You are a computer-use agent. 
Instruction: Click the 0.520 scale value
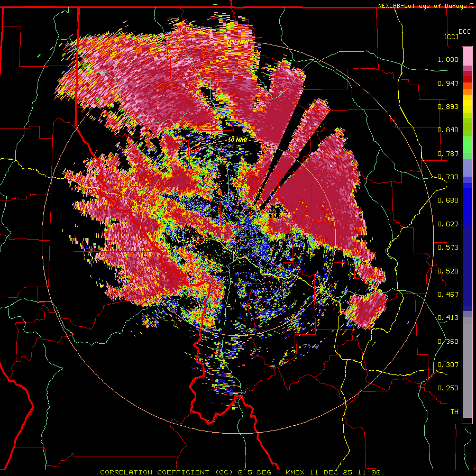click(x=448, y=271)
